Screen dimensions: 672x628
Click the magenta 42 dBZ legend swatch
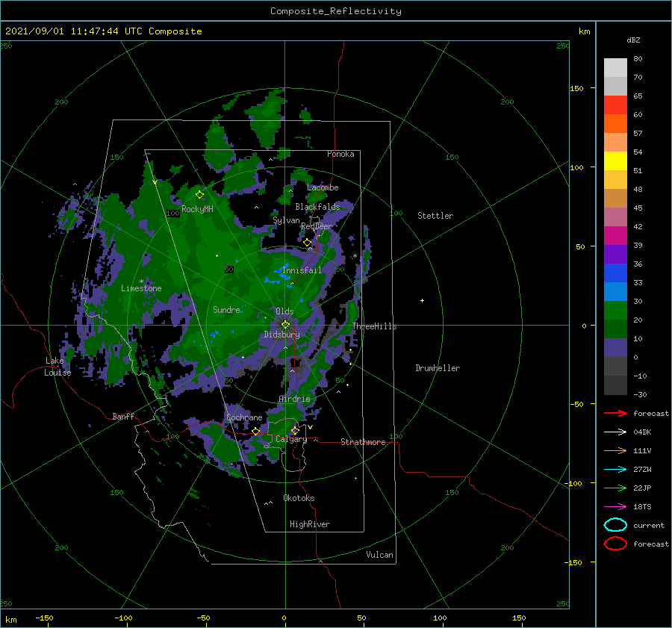point(615,235)
